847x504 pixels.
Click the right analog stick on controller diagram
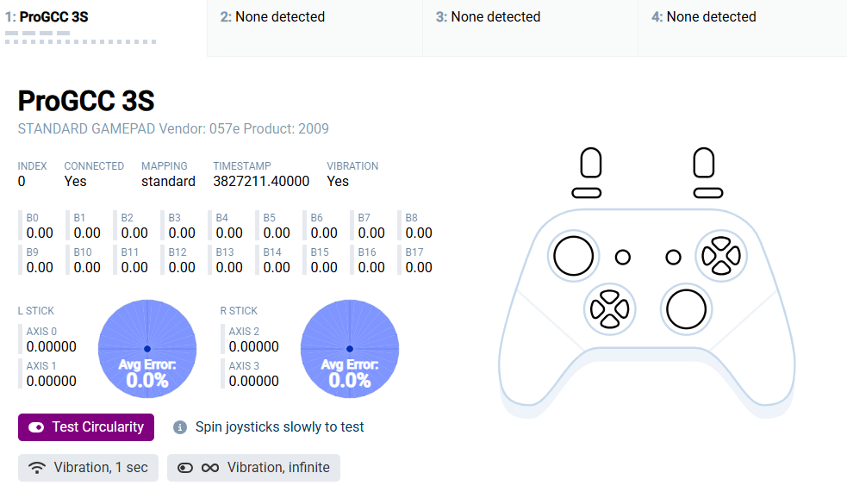tap(686, 309)
